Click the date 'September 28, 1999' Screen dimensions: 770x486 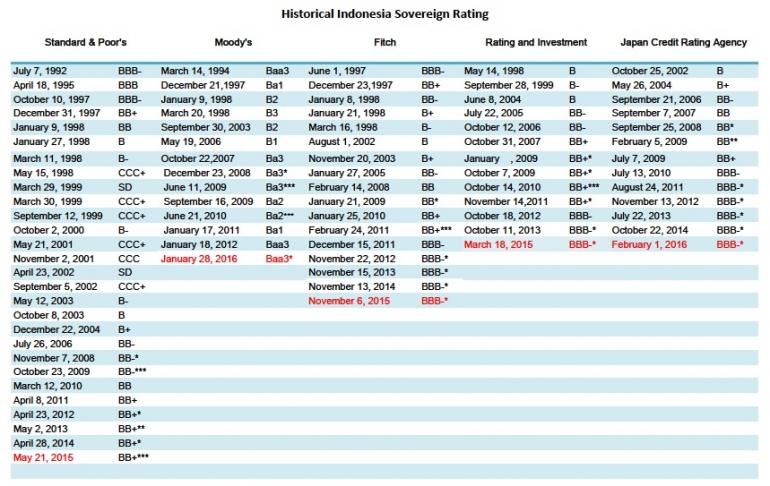pos(509,85)
